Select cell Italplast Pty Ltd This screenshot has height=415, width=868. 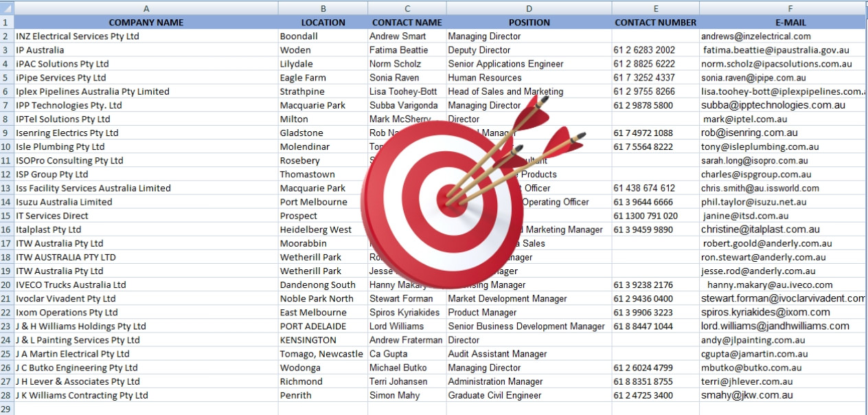pyautogui.click(x=146, y=229)
